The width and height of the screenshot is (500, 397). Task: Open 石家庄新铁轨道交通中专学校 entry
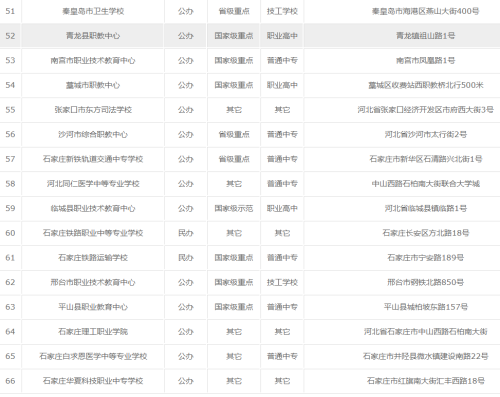click(93, 159)
